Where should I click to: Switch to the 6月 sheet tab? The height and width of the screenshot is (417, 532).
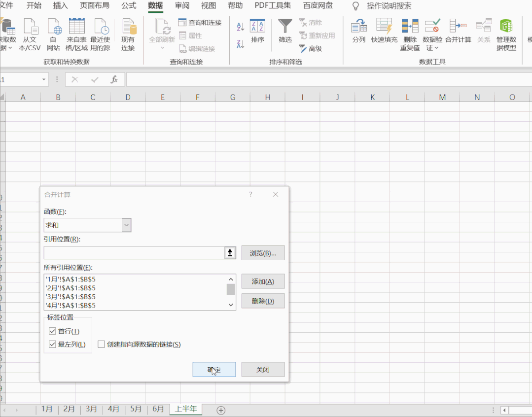[x=158, y=409]
